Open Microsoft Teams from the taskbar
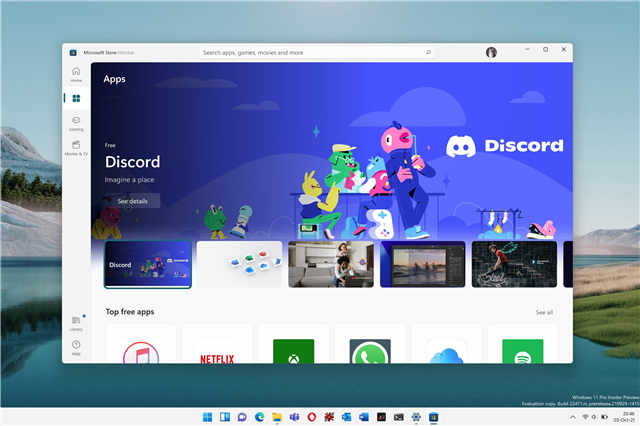640x426 pixels. 294,417
